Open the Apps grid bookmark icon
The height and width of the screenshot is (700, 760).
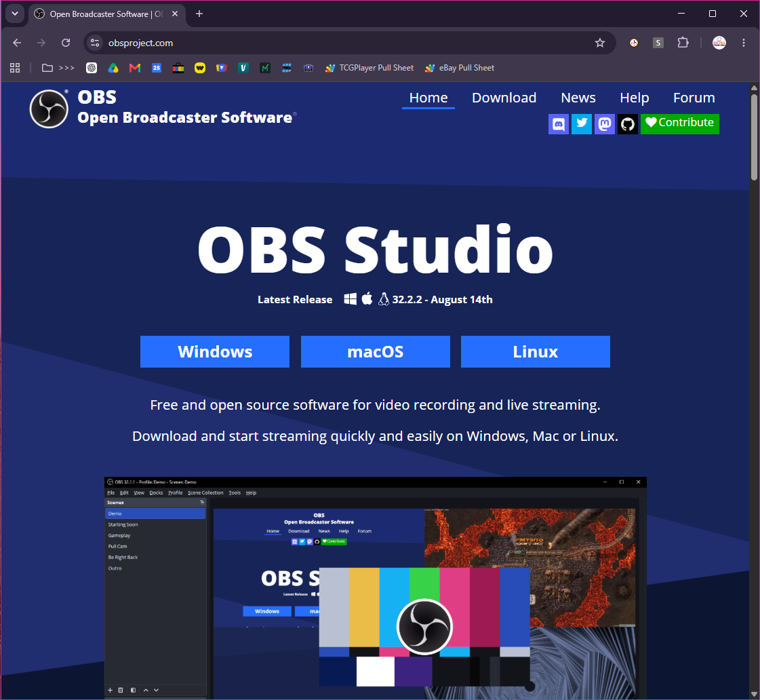pos(15,68)
